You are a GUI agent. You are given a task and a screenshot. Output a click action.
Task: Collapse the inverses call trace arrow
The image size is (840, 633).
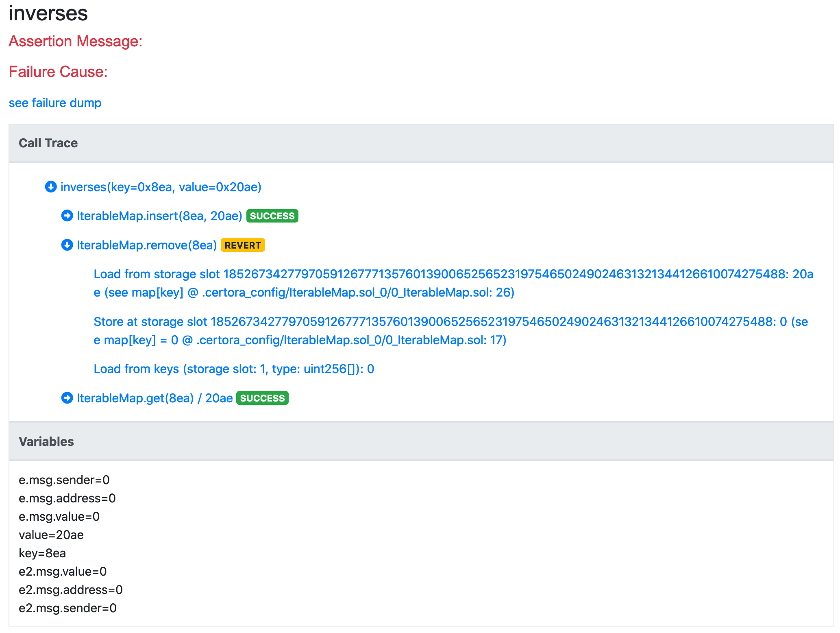tap(50, 187)
